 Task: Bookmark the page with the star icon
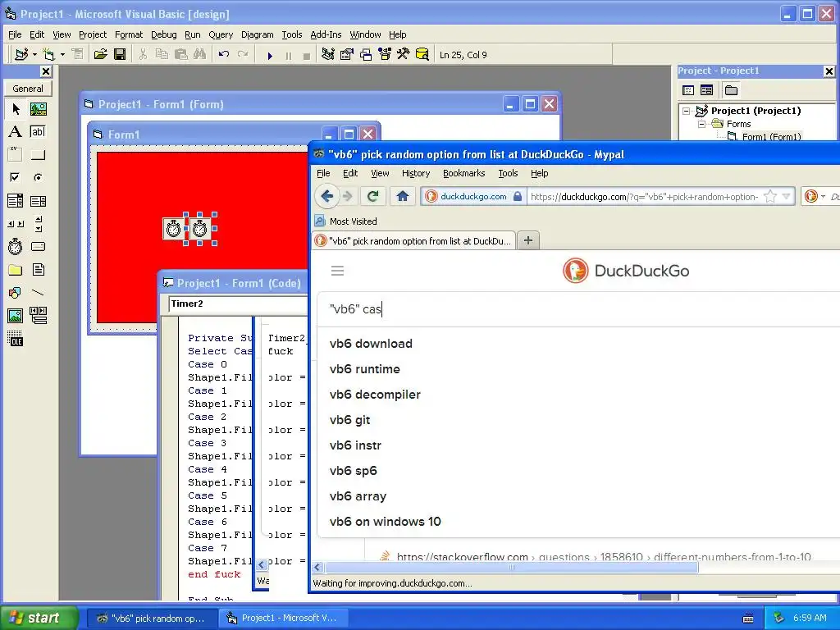(x=769, y=197)
